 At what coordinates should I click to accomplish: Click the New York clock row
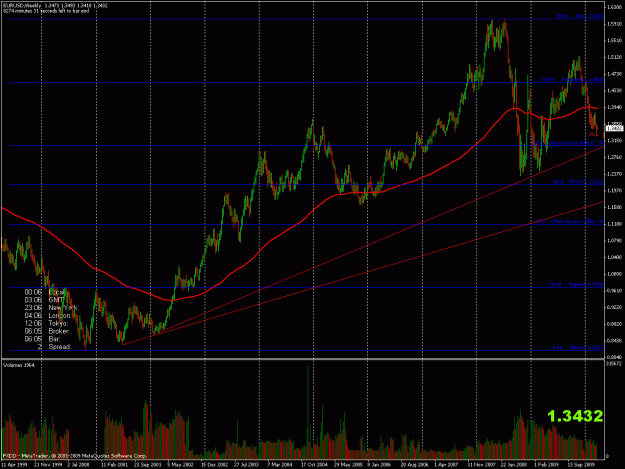[52, 308]
